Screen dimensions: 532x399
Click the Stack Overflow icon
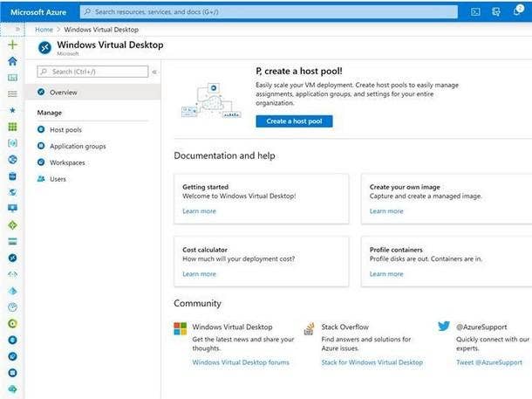click(x=309, y=329)
